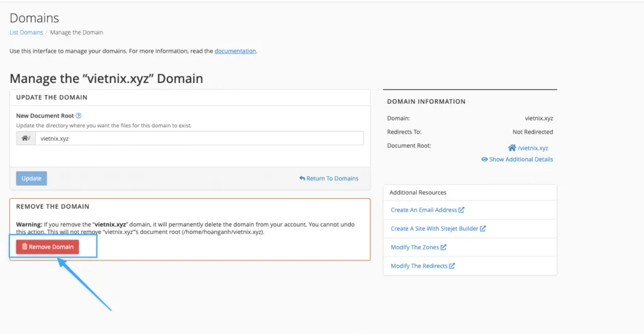Focus the New Document Root text field
This screenshot has height=334, width=644.
click(x=199, y=138)
